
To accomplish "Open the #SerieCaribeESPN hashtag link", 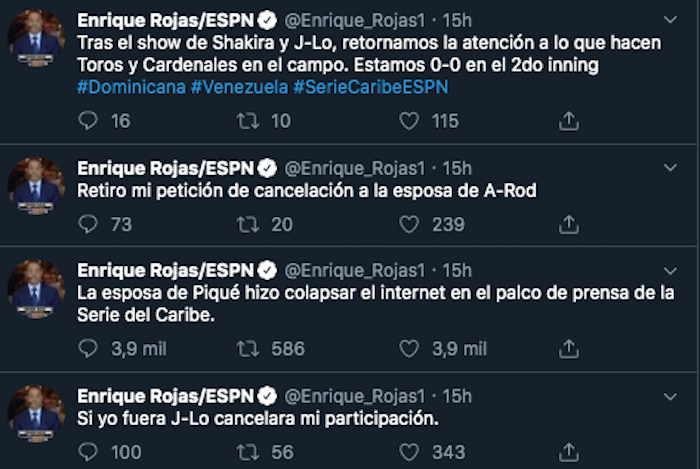I will [370, 87].
